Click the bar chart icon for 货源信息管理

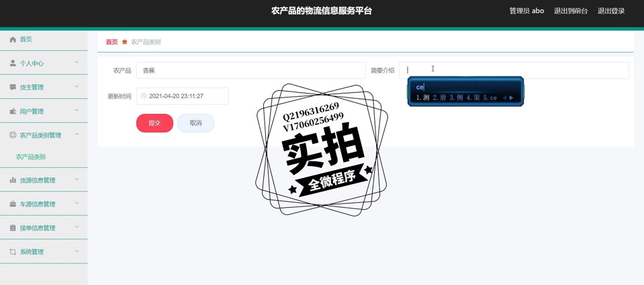(13, 179)
